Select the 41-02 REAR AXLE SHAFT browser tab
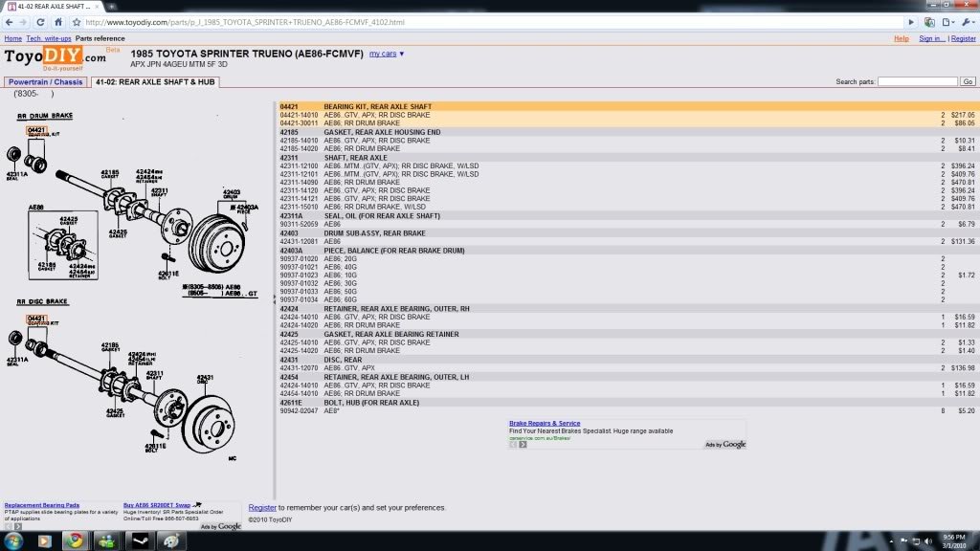Image resolution: width=980 pixels, height=551 pixels. pos(54,7)
